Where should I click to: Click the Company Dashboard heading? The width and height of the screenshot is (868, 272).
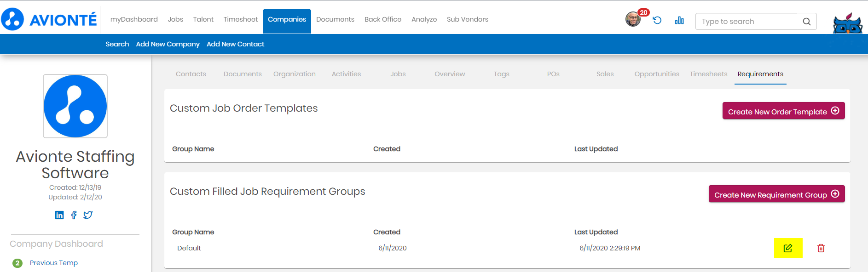coord(57,244)
